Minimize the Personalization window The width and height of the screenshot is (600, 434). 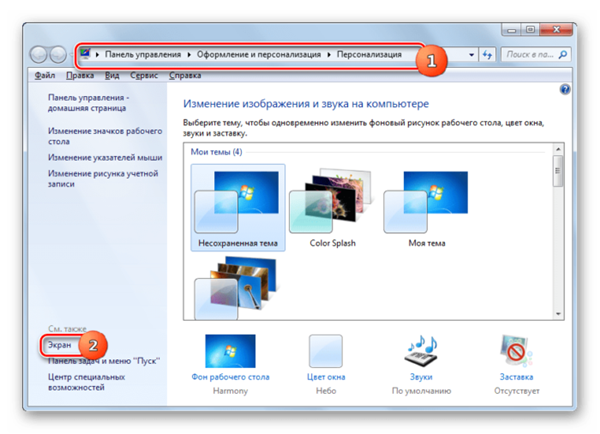point(512,30)
